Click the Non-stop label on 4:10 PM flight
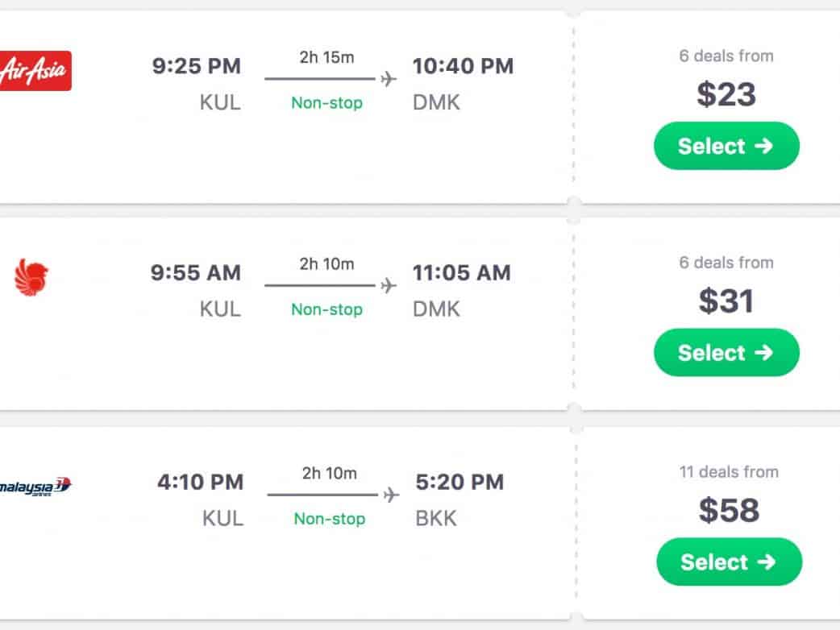 point(329,519)
